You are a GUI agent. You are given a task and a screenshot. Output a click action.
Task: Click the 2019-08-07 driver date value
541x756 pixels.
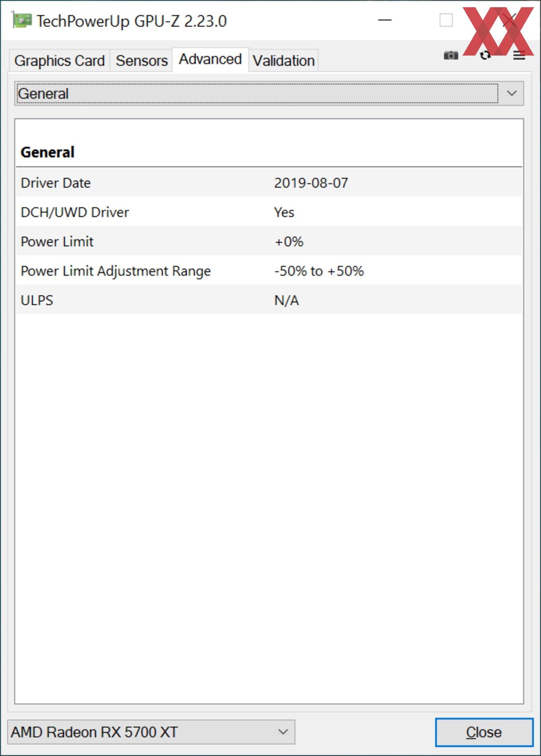point(311,183)
